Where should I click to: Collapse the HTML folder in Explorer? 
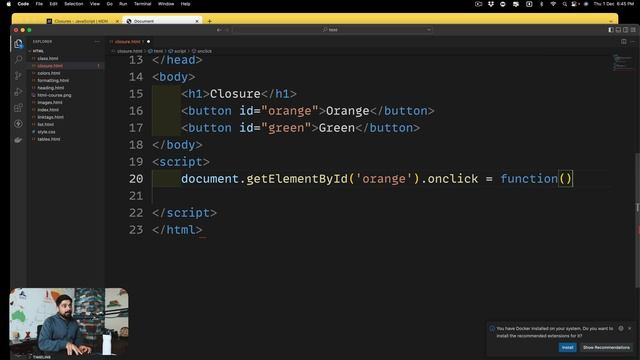pyautogui.click(x=38, y=51)
